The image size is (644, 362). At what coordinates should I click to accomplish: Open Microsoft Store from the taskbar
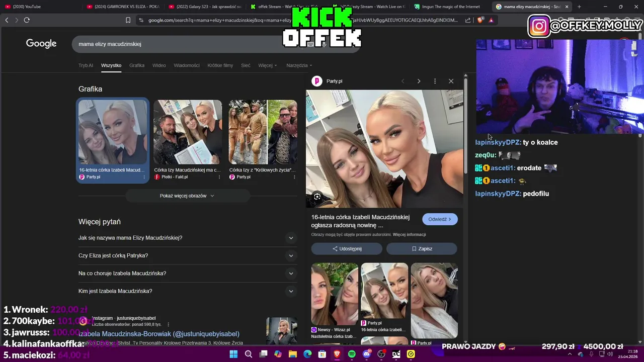tap(322, 354)
